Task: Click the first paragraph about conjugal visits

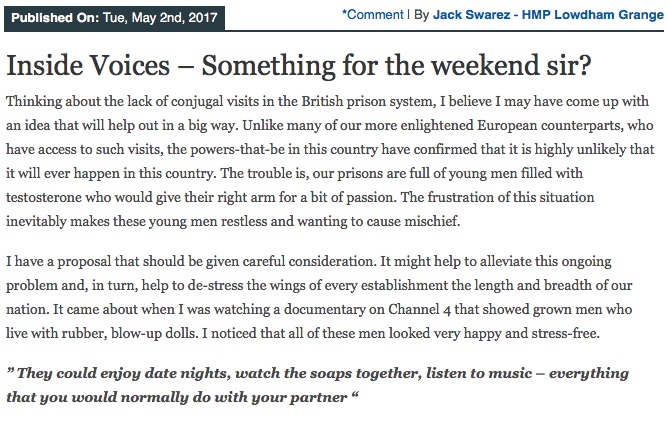Action: pos(330,161)
